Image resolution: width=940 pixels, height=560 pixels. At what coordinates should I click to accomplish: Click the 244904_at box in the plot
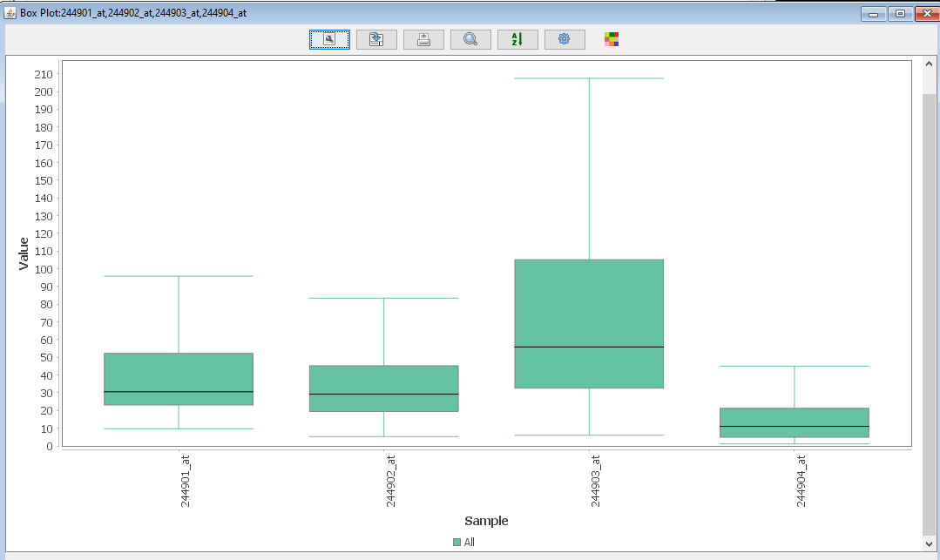[795, 422]
